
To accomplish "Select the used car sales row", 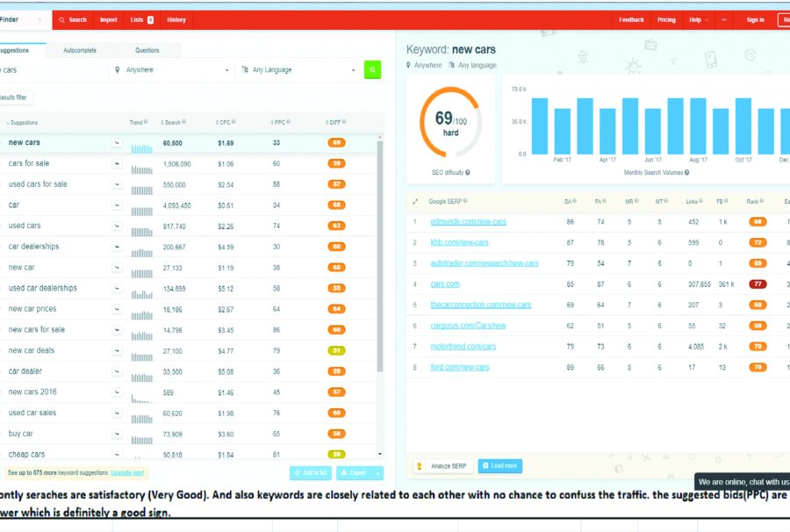I will [189, 413].
